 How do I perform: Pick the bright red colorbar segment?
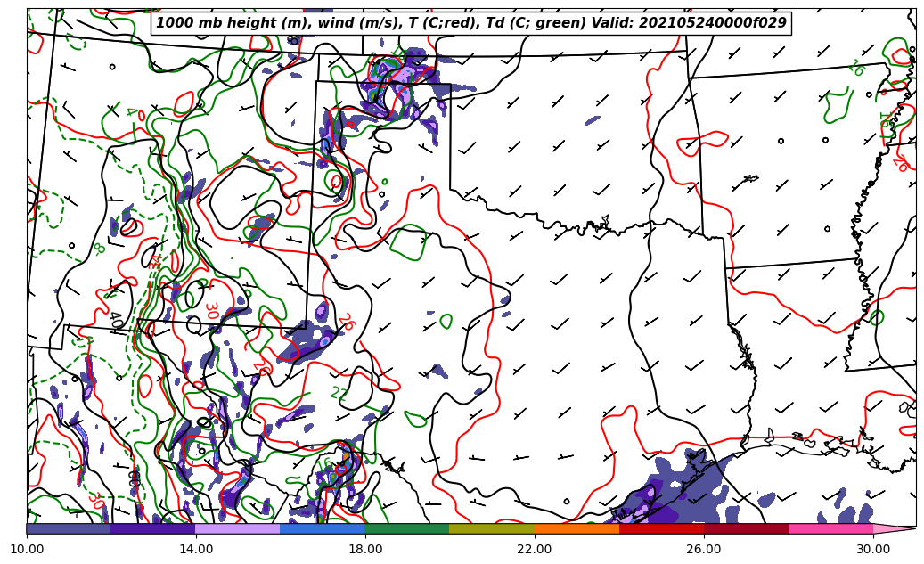[x=661, y=528]
